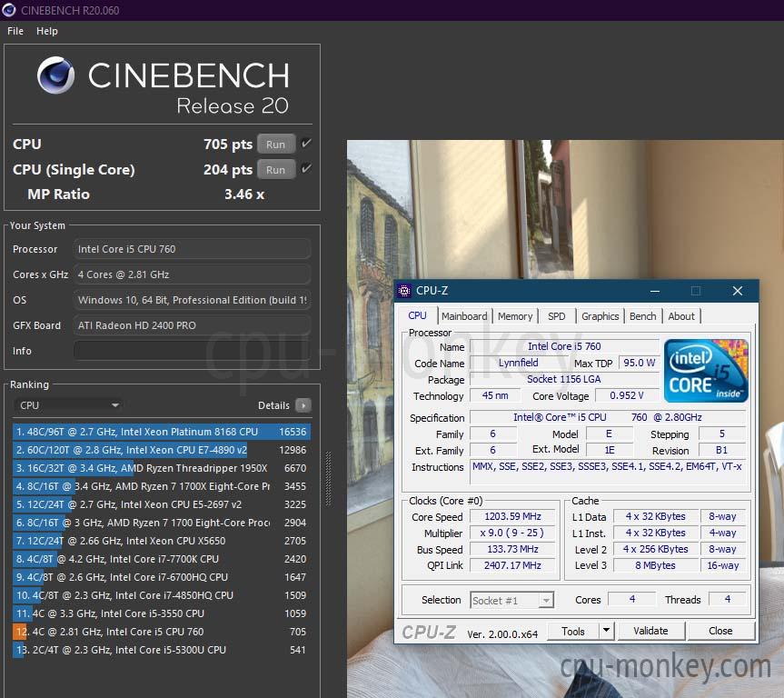Viewport: 784px width, 698px height.
Task: Minimize the CPU-Z window
Action: coord(654,291)
